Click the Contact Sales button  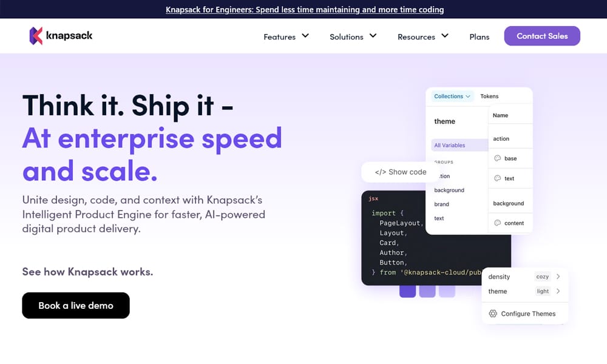tap(541, 36)
